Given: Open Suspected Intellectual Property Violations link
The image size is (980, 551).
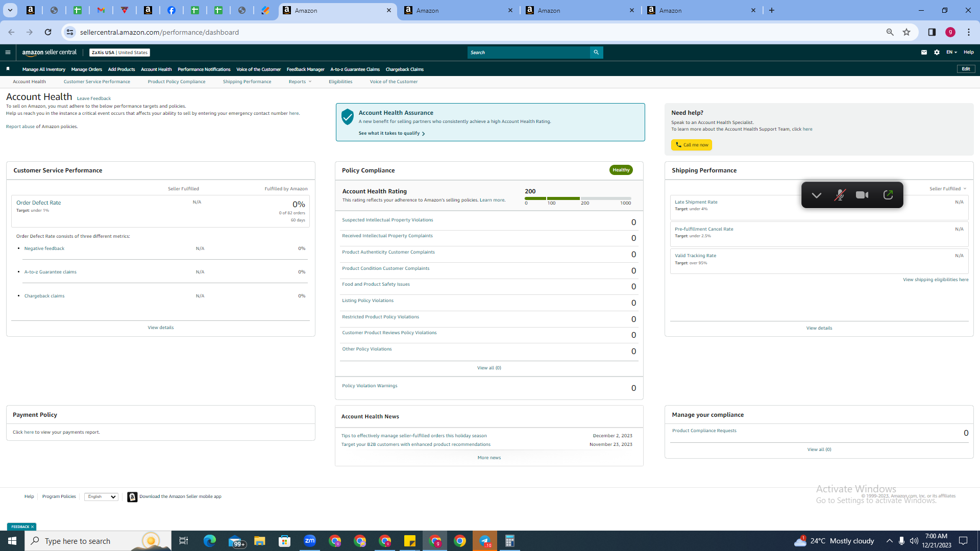Looking at the screenshot, I should (x=387, y=220).
